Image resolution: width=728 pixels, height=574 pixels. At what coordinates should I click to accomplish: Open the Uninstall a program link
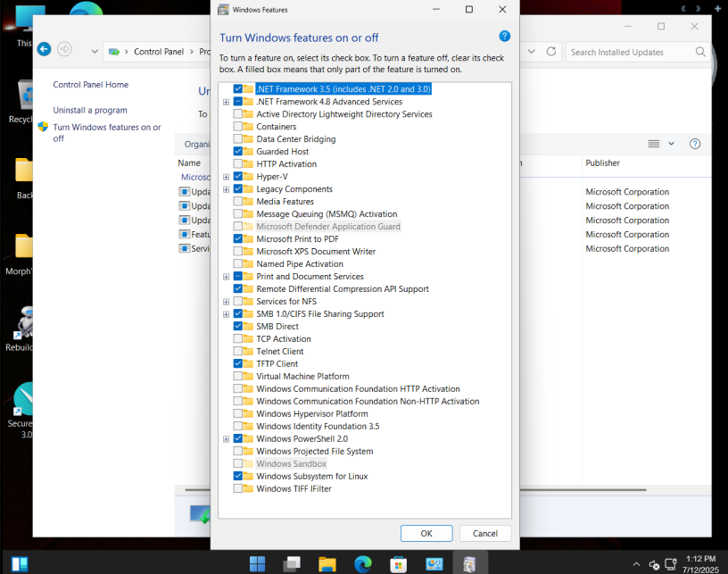coord(90,110)
